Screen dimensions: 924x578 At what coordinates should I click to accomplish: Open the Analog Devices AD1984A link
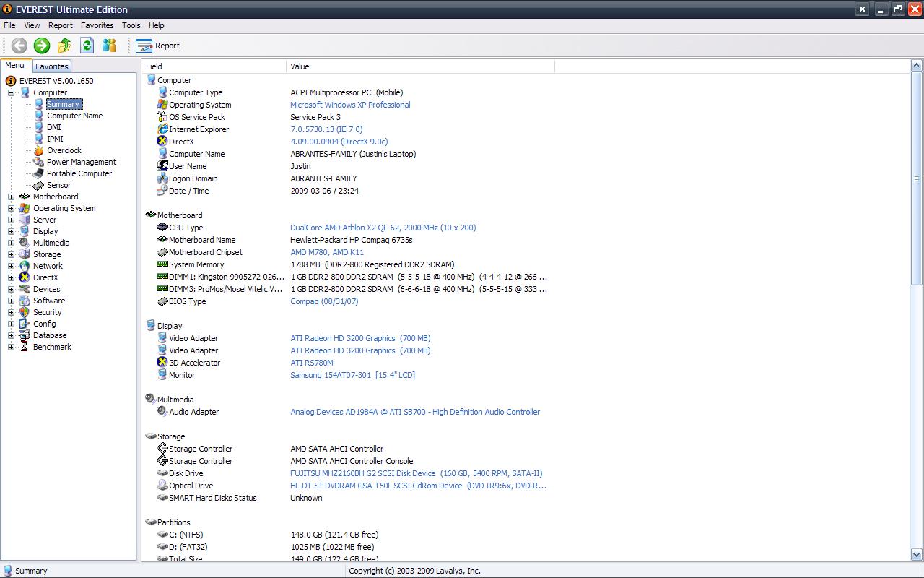415,412
